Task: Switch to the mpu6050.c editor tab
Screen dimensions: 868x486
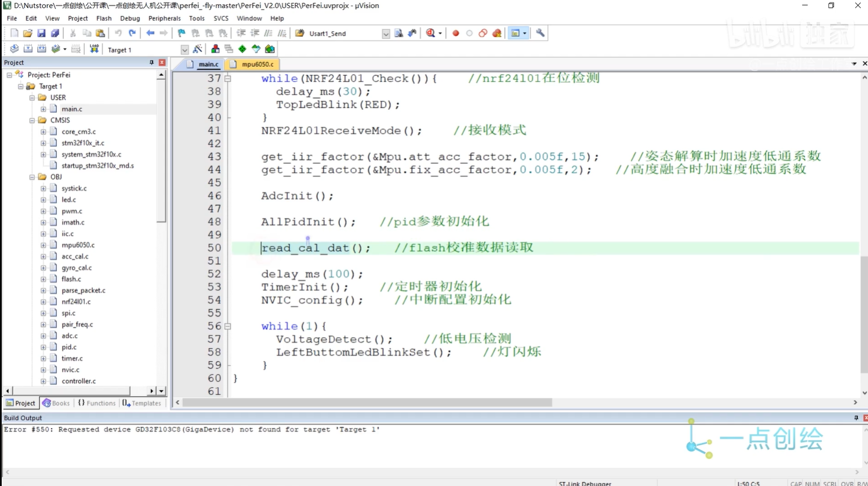Action: pyautogui.click(x=252, y=64)
